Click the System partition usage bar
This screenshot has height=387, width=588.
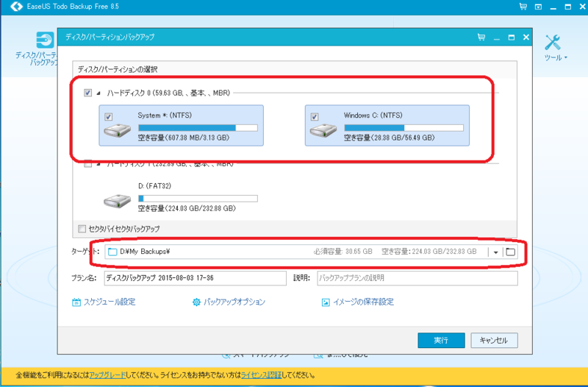[198, 128]
